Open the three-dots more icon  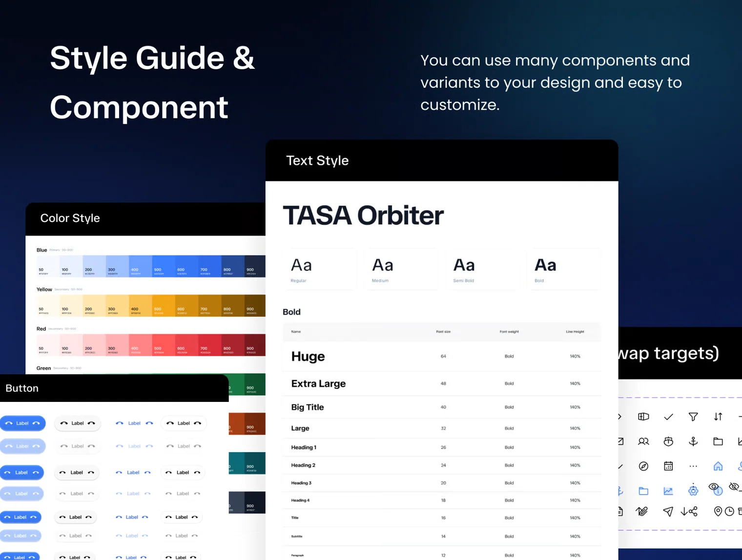click(693, 466)
